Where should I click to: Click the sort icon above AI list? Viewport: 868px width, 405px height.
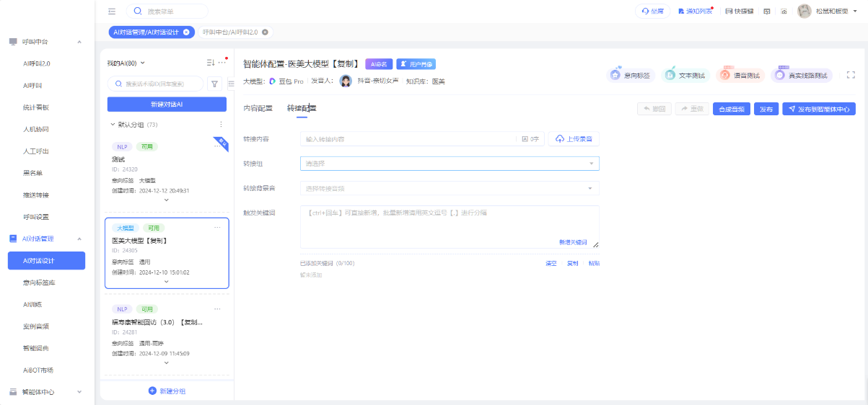210,63
